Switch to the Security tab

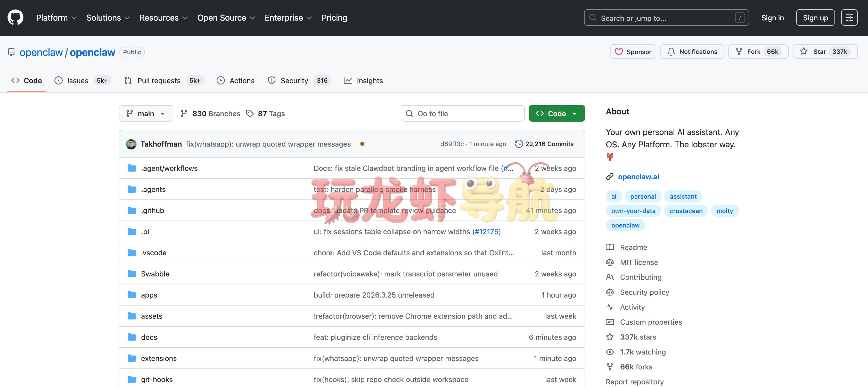[x=299, y=81]
